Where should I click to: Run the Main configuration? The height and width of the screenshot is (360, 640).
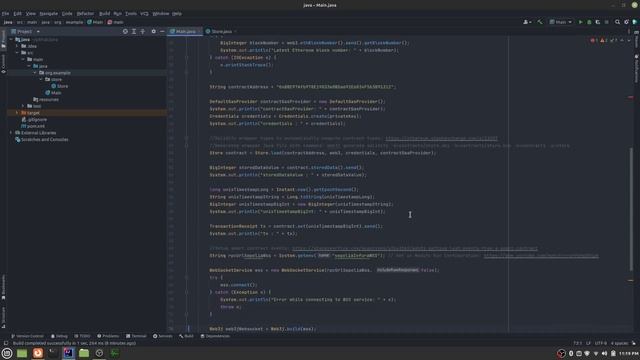click(580, 22)
